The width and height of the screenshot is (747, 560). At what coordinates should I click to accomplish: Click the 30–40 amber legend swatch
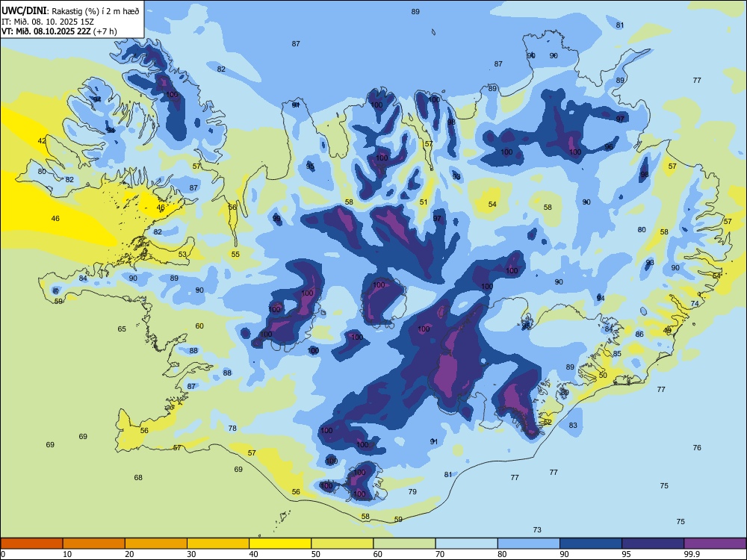pos(218,544)
